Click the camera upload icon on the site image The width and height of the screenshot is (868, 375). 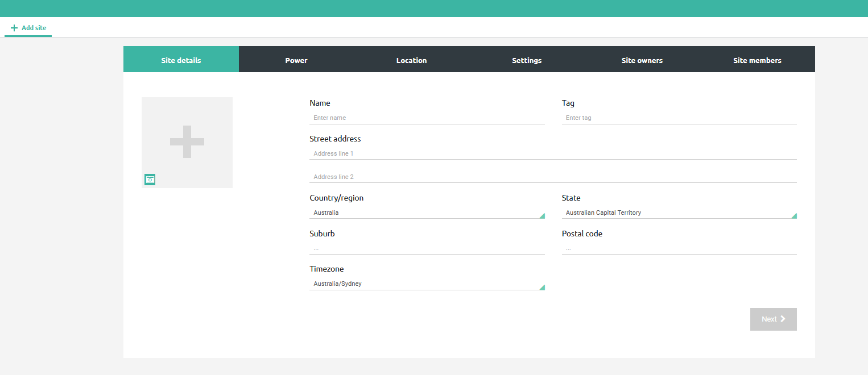coord(150,179)
